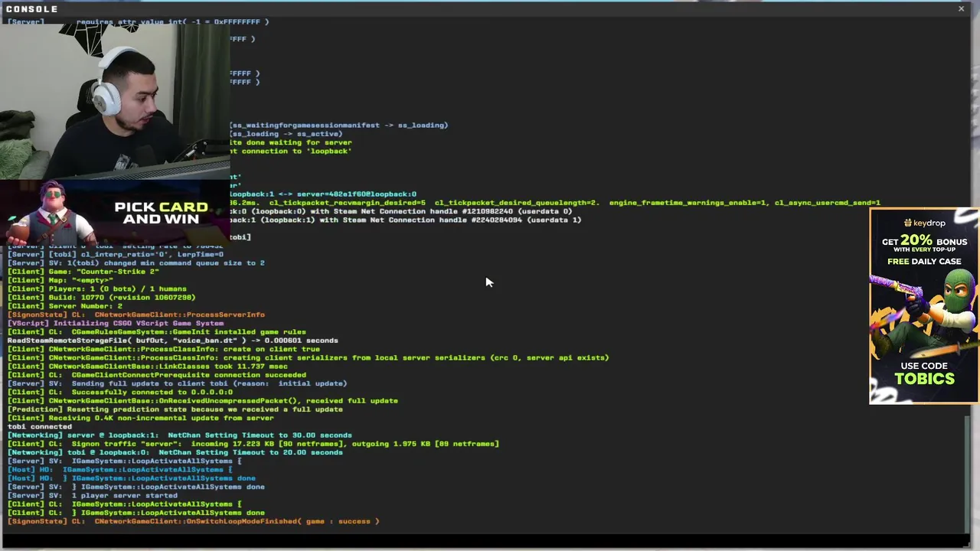Select Steam Net Connection handle #2240284094 line
The height and width of the screenshot is (551, 980).
tap(406, 220)
